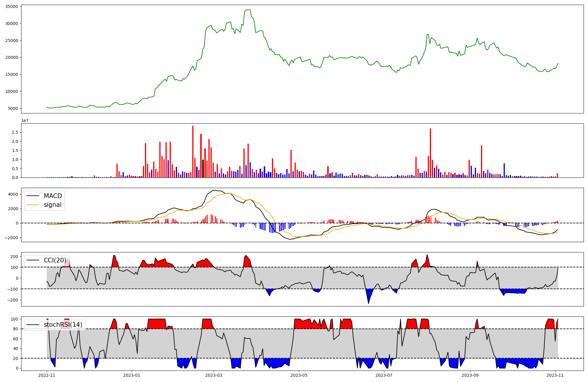Click the 2023-07 x-axis date label
Image resolution: width=588 pixels, height=382 pixels.
(x=384, y=375)
